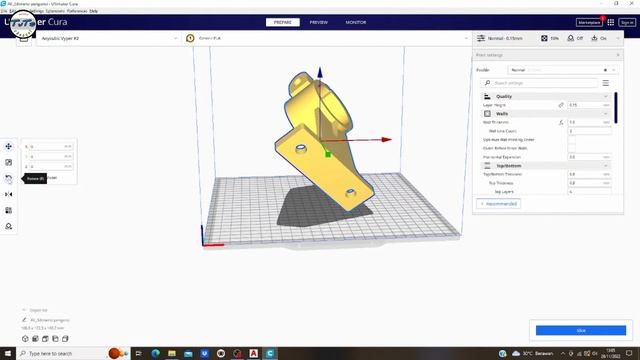Open the Profile Normal dropdown
The image size is (640, 360).
[562, 70]
